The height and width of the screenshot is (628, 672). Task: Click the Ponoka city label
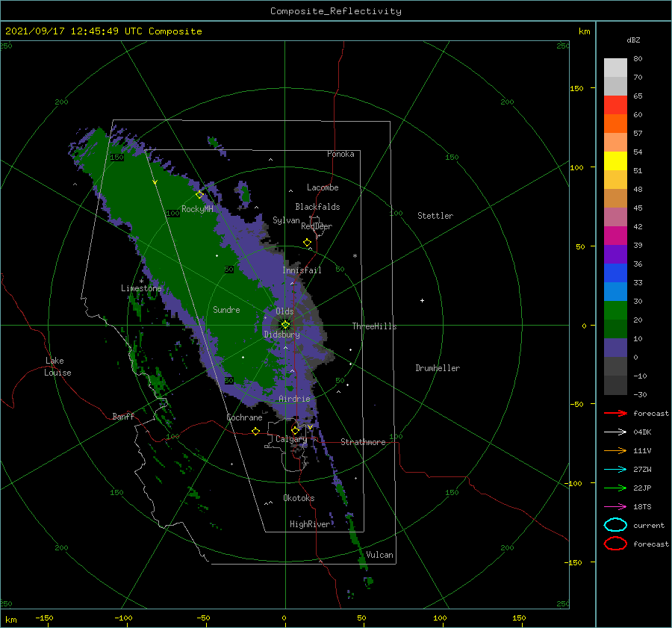click(340, 154)
